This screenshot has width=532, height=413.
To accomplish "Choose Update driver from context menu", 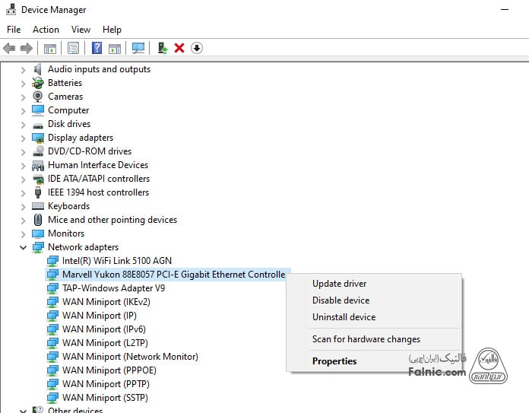I will pos(339,284).
